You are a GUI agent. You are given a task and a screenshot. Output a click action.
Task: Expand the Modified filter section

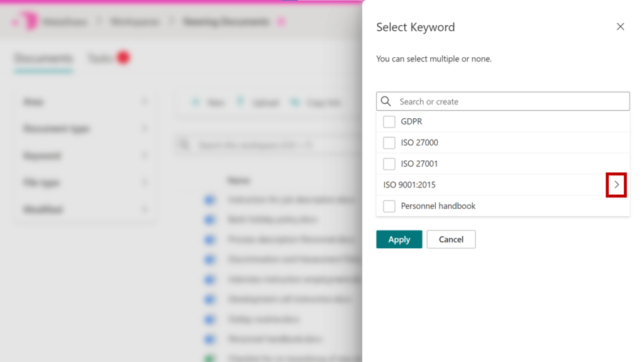pyautogui.click(x=145, y=210)
